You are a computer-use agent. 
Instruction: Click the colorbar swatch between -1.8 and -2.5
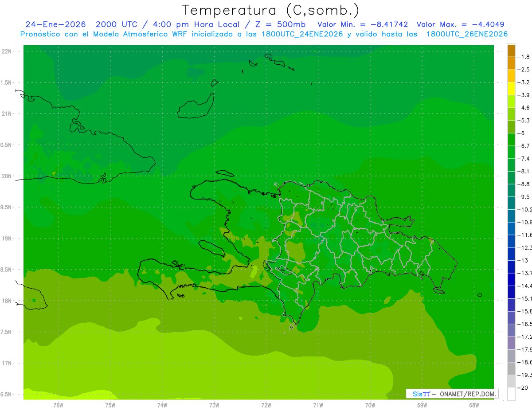[511, 63]
